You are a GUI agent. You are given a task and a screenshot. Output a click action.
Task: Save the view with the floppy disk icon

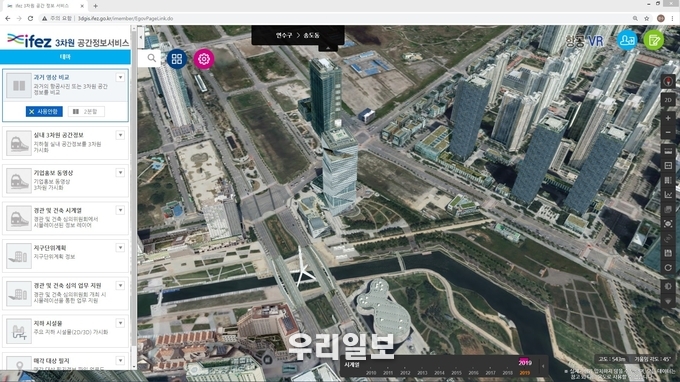[x=668, y=253]
